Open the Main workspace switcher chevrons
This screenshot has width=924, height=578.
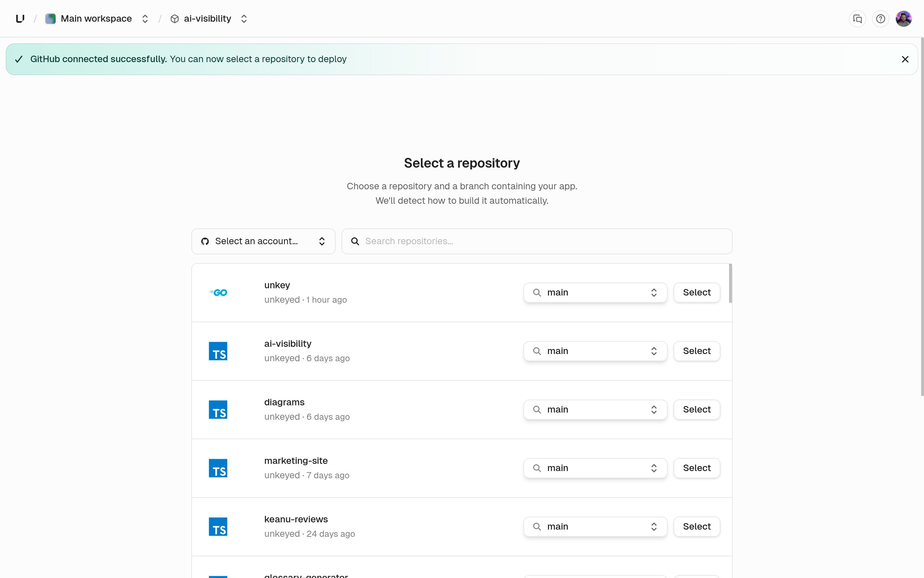145,19
